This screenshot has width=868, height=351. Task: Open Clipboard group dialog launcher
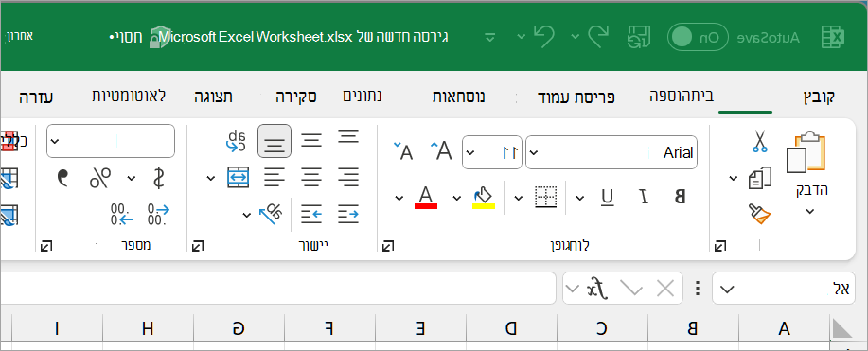pyautogui.click(x=720, y=246)
